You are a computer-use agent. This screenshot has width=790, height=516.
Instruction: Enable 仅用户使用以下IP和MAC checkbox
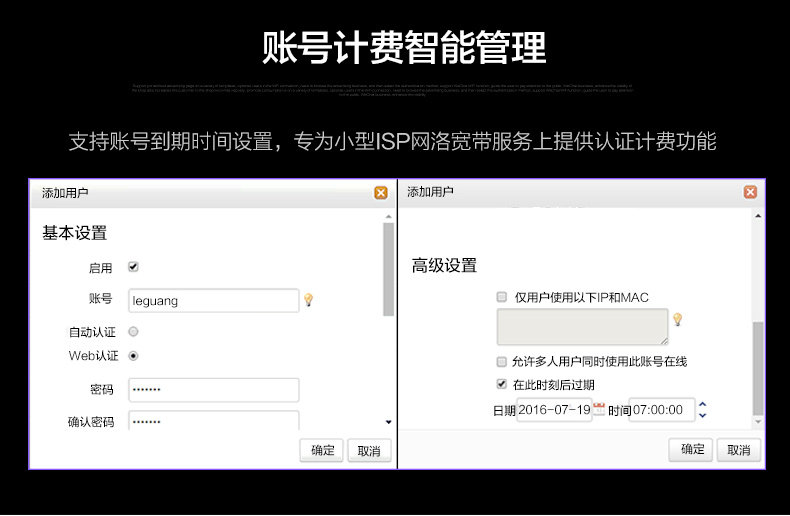pyautogui.click(x=501, y=297)
